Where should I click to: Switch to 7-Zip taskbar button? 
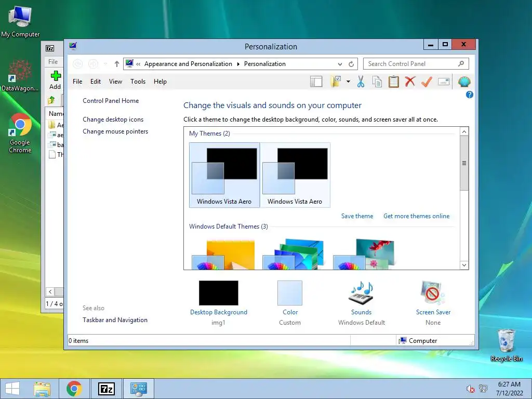(x=106, y=389)
